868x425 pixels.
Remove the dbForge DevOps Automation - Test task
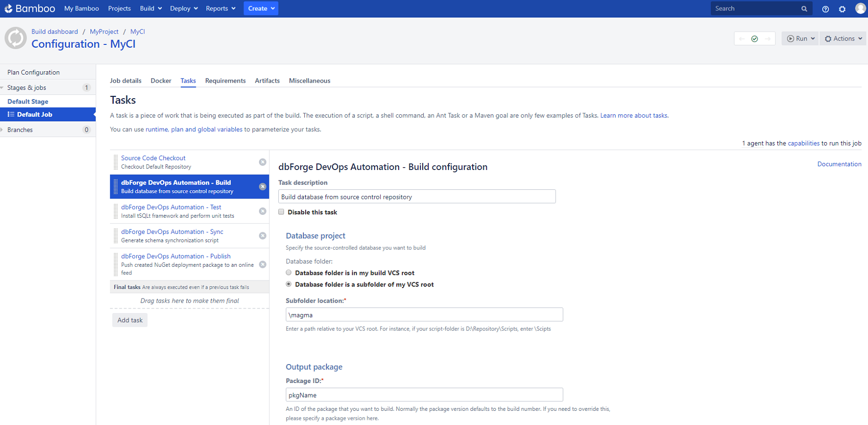pyautogui.click(x=263, y=211)
